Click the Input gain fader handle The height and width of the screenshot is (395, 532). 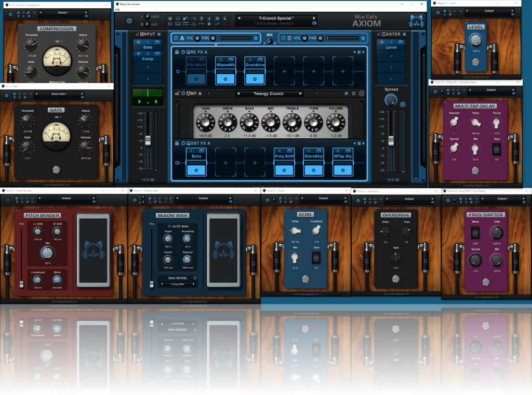(x=148, y=141)
